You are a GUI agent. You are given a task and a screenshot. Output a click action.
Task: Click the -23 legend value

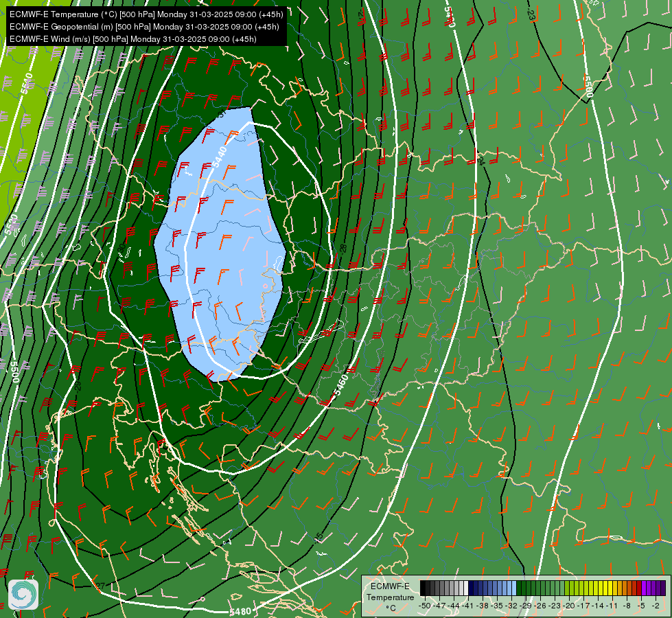click(x=555, y=606)
